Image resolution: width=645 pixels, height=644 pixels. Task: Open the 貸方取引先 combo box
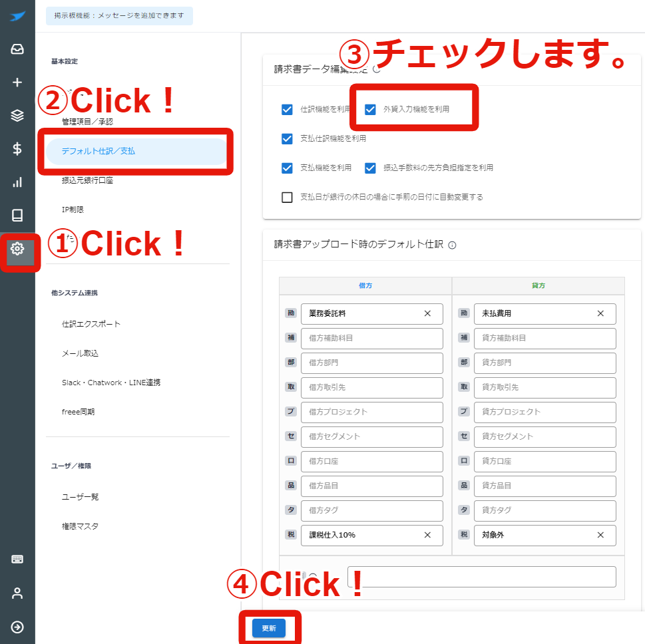point(545,387)
